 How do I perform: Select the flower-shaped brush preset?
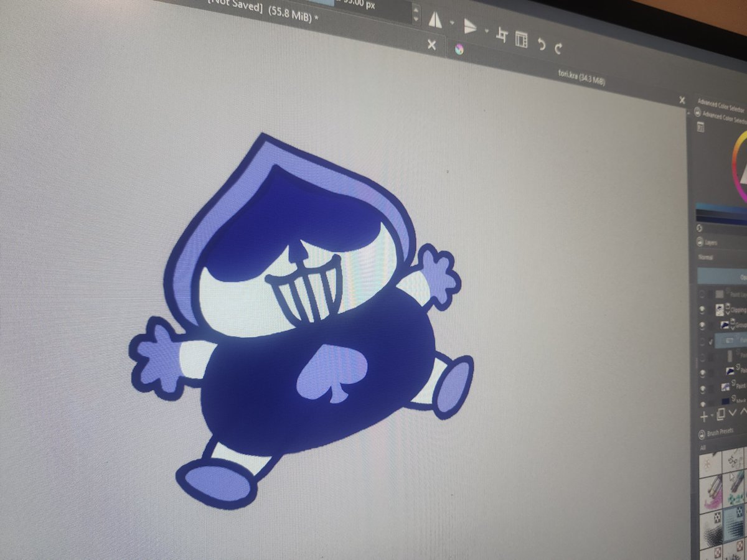pyautogui.click(x=710, y=464)
